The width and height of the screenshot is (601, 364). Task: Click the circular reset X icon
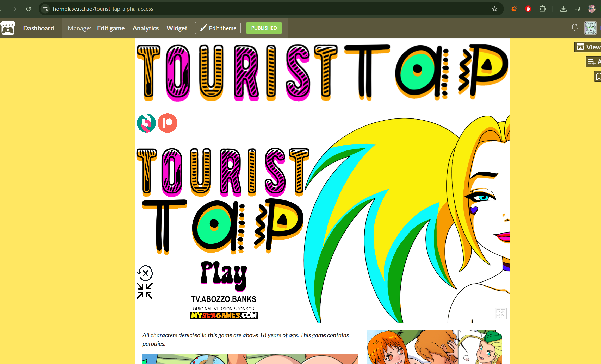pyautogui.click(x=145, y=273)
